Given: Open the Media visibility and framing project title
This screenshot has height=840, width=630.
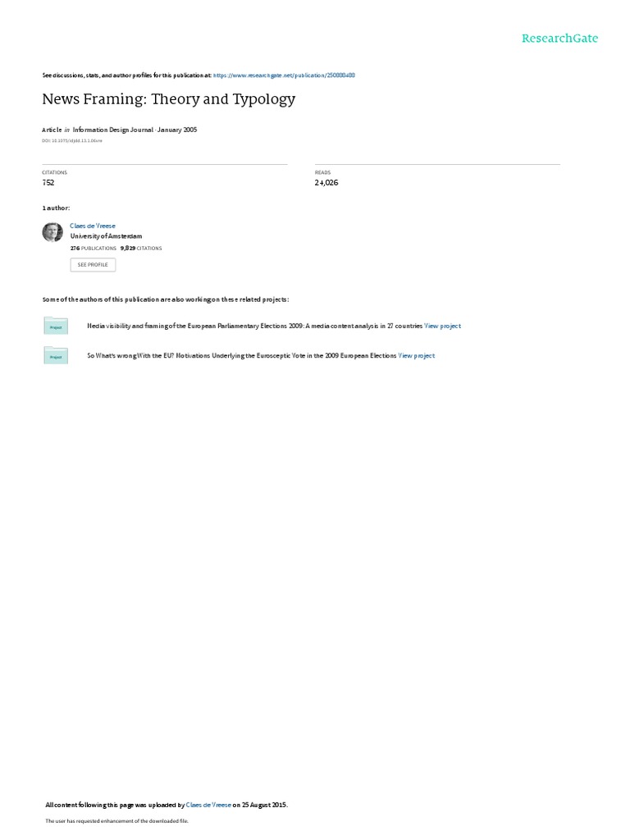Looking at the screenshot, I should 254,326.
